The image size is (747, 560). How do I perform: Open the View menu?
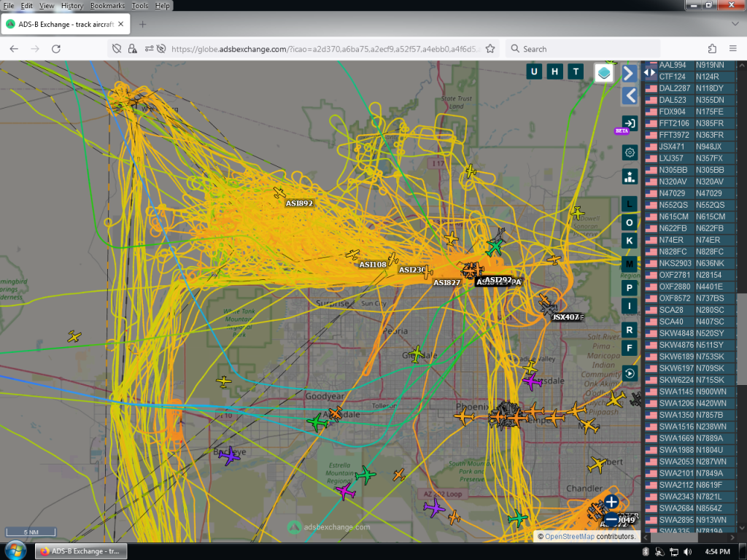pos(46,6)
